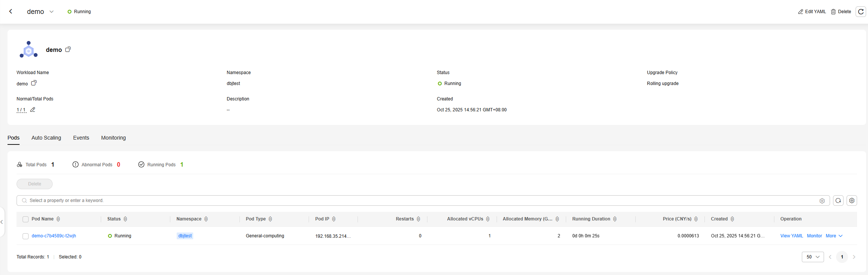Click the search box settings icon
The image size is (868, 275).
click(822, 201)
